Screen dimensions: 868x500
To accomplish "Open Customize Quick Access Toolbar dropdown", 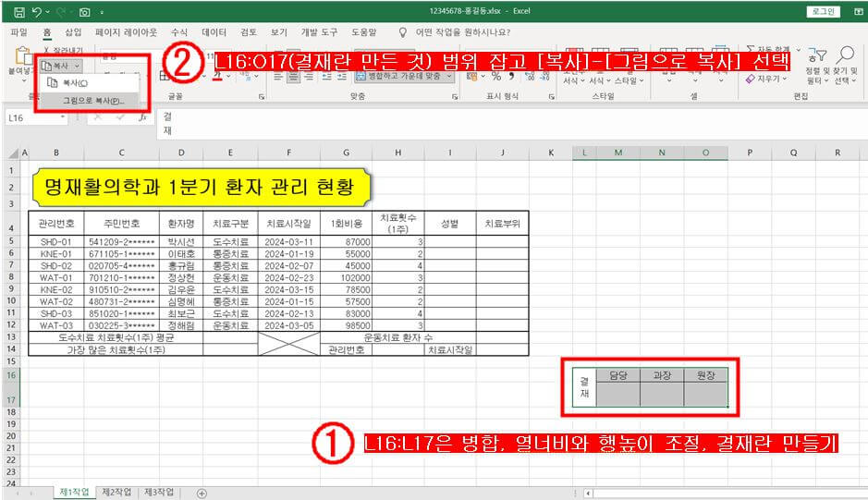I will click(x=103, y=12).
